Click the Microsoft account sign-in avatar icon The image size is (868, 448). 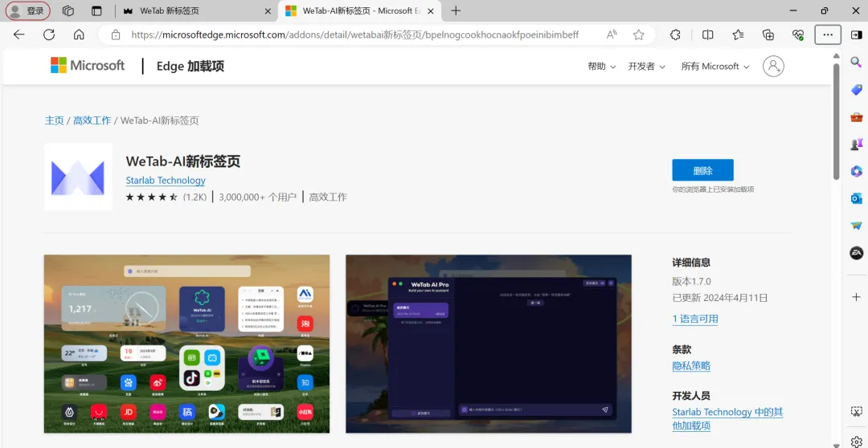pyautogui.click(x=773, y=66)
